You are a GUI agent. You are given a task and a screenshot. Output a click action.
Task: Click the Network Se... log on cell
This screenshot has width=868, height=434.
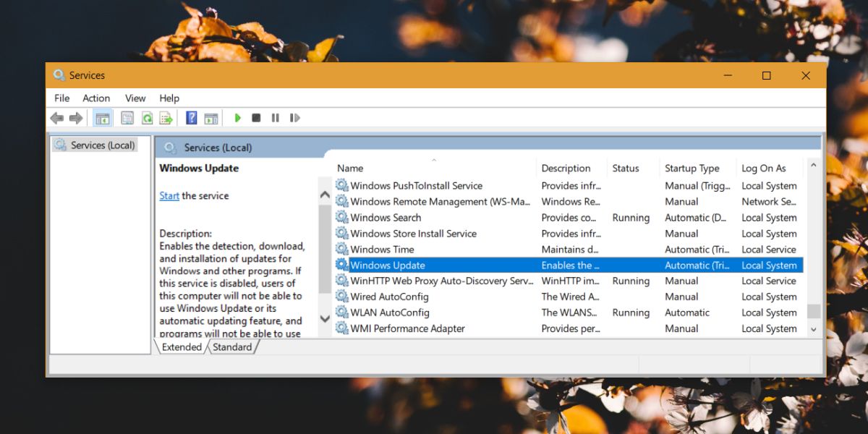(x=769, y=202)
